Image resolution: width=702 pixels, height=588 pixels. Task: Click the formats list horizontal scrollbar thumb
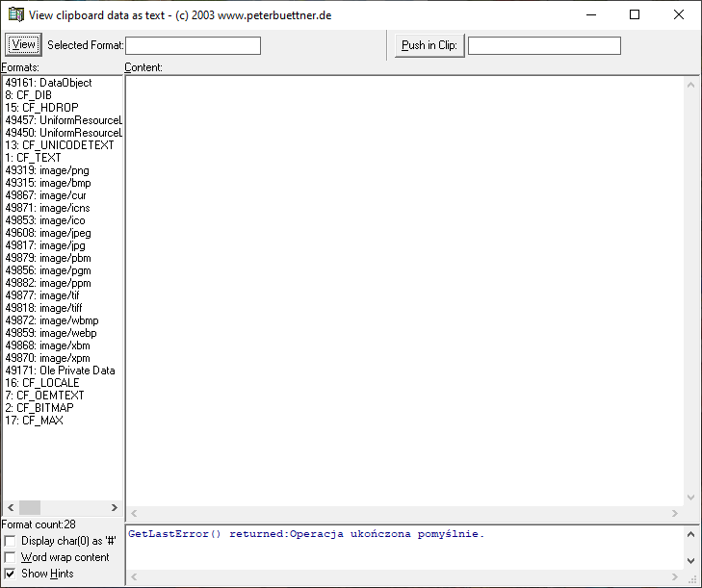pos(30,507)
